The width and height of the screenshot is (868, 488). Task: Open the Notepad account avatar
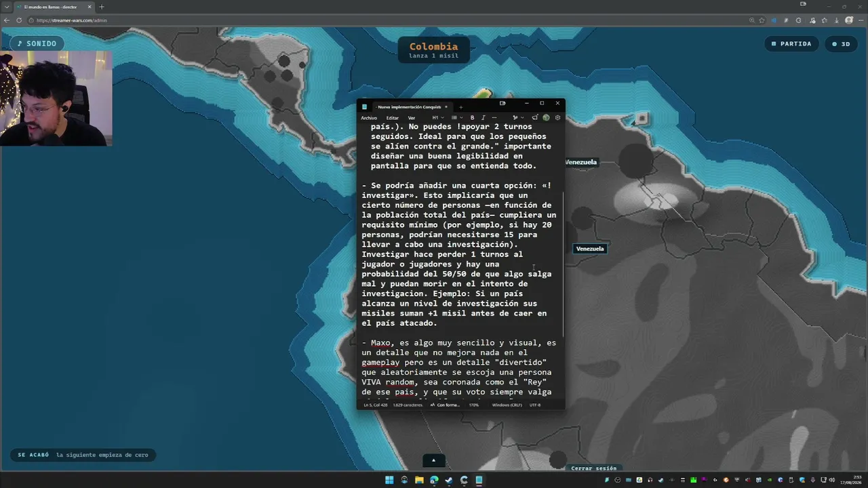pyautogui.click(x=546, y=117)
